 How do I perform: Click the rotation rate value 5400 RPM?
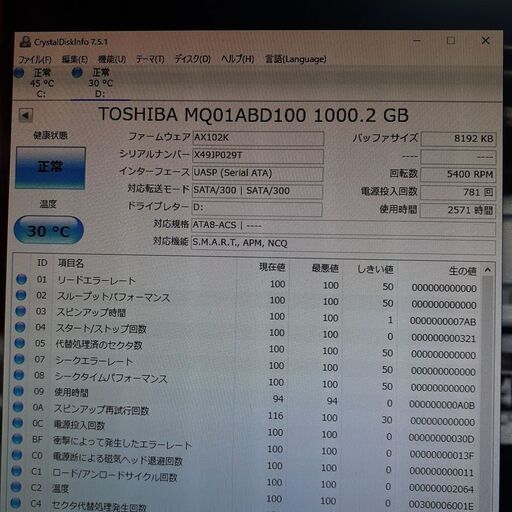(x=458, y=174)
